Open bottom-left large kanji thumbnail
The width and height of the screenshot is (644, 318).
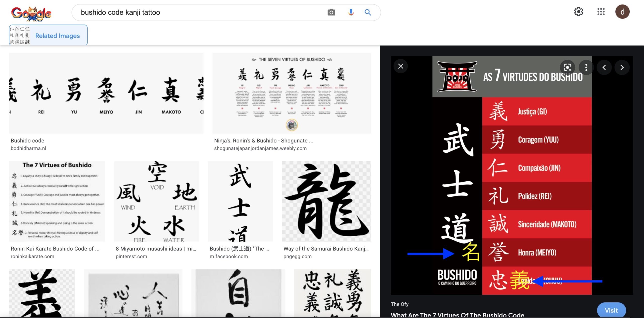(x=42, y=293)
